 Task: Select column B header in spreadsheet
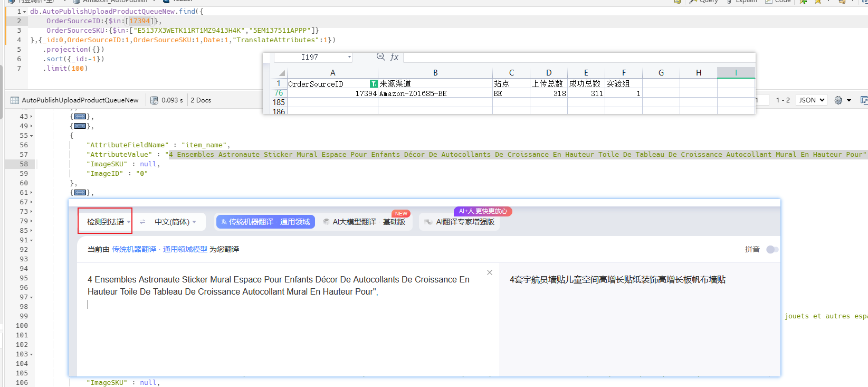(x=435, y=73)
